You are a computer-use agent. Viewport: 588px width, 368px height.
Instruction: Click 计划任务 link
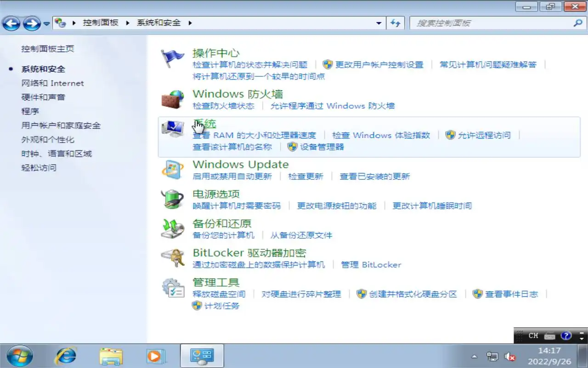[222, 305]
